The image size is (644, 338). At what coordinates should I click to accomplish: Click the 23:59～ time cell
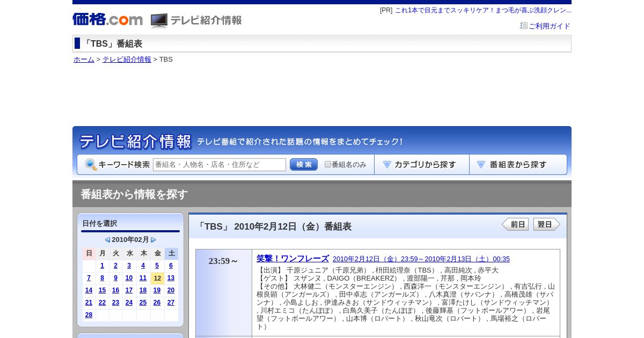pyautogui.click(x=224, y=292)
